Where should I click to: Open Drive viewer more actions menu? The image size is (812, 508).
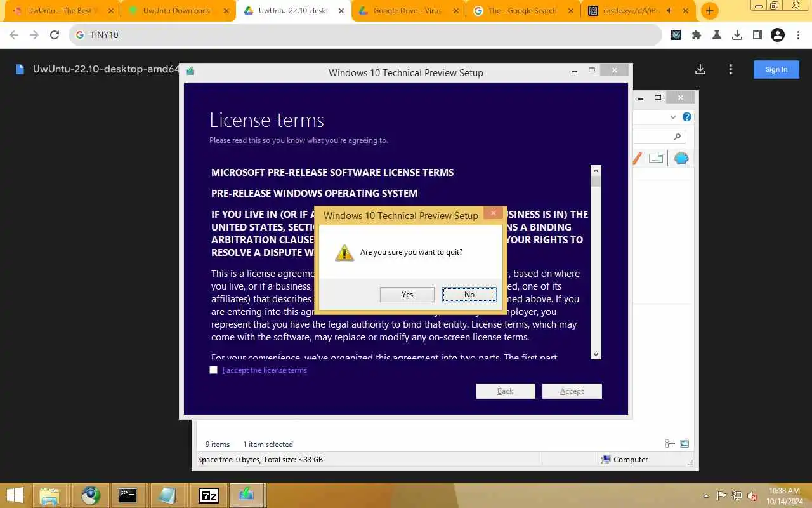731,69
